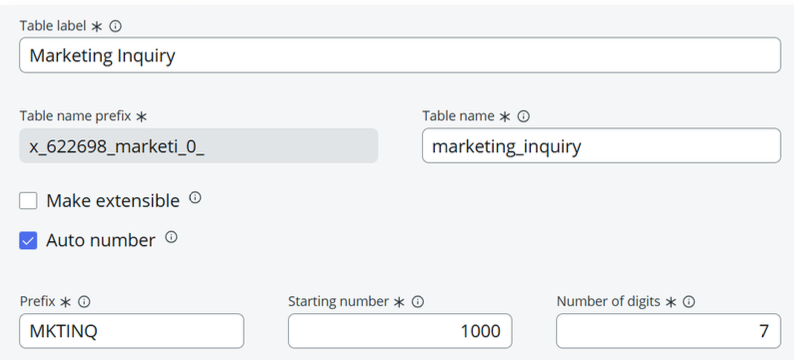794x360 pixels.
Task: Click the Auto number info icon
Action: pos(171,237)
